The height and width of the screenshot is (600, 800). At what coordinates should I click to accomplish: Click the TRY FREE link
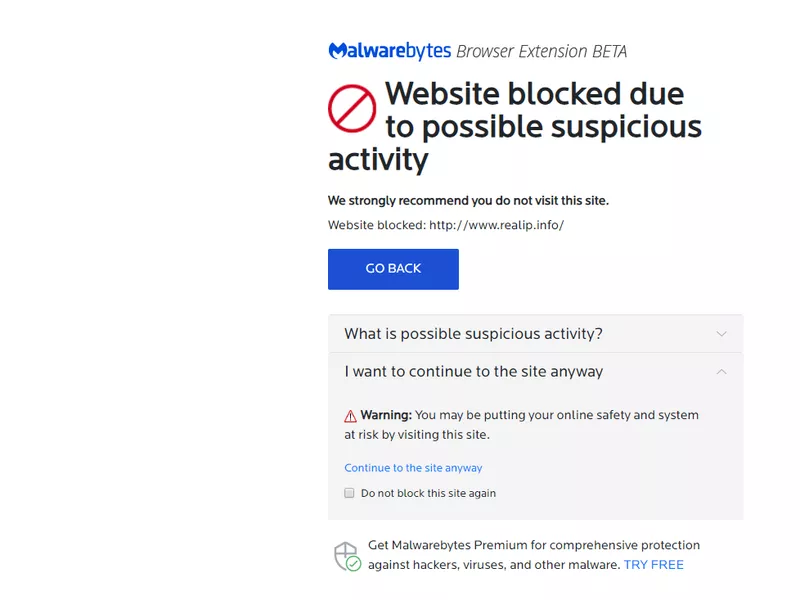click(x=653, y=564)
